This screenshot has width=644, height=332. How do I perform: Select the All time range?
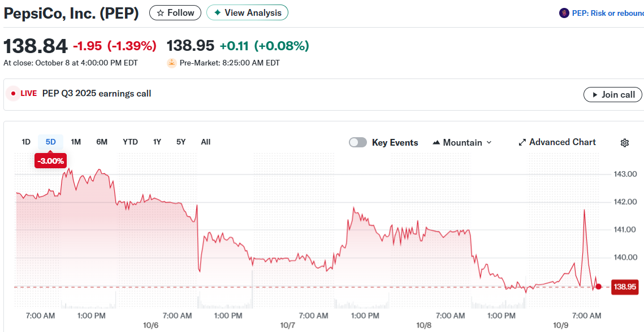(x=206, y=142)
